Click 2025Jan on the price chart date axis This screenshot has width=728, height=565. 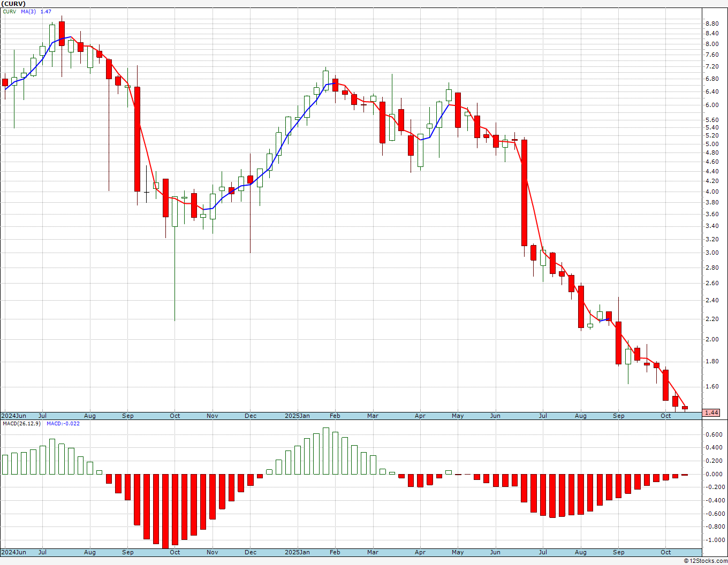(297, 416)
